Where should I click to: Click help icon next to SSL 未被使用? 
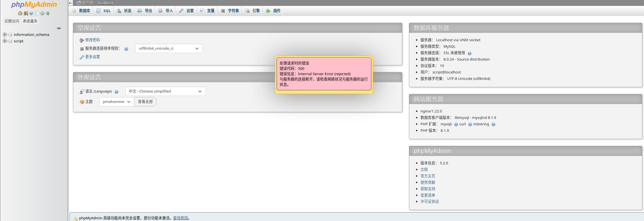tap(470, 53)
